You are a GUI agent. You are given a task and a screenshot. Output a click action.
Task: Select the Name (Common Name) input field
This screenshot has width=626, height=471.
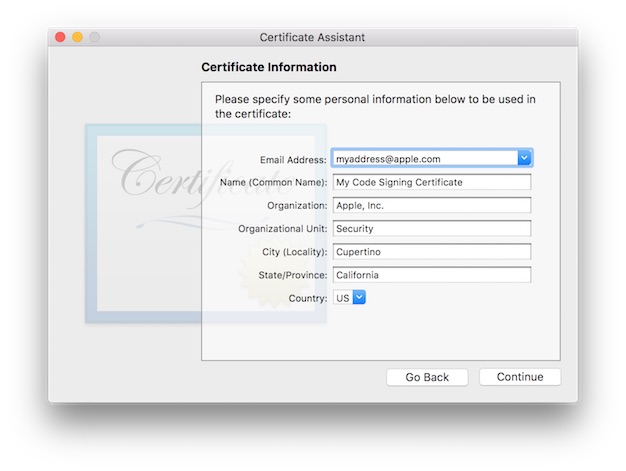pos(431,182)
